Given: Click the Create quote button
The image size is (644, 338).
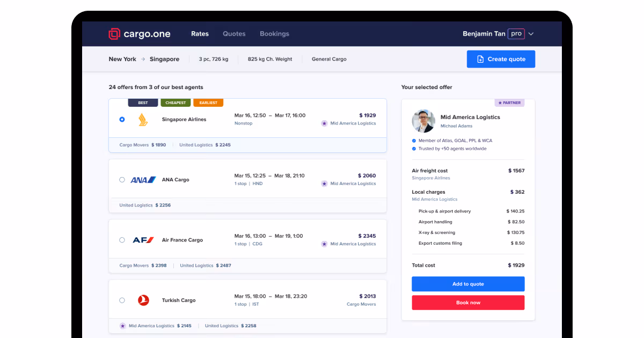Looking at the screenshot, I should [x=501, y=59].
